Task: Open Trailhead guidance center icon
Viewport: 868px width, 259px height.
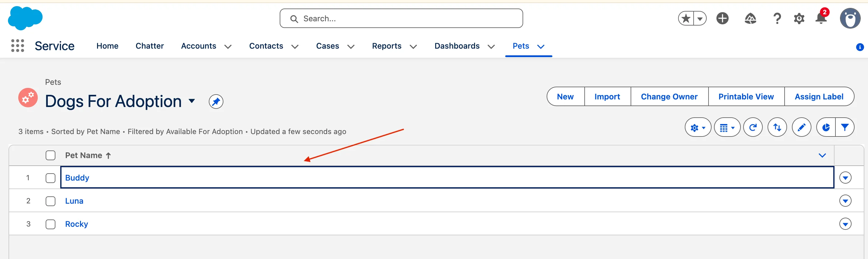Action: 750,18
